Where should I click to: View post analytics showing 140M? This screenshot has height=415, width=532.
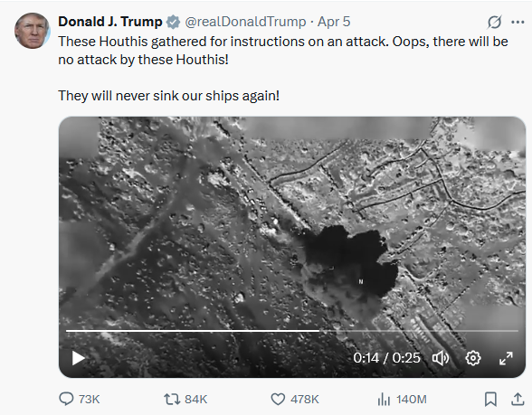point(402,399)
